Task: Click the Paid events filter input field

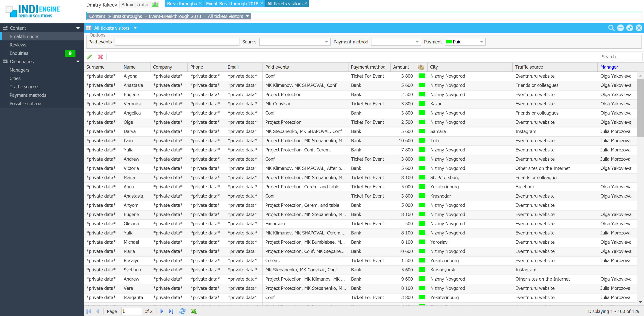Action: (177, 42)
